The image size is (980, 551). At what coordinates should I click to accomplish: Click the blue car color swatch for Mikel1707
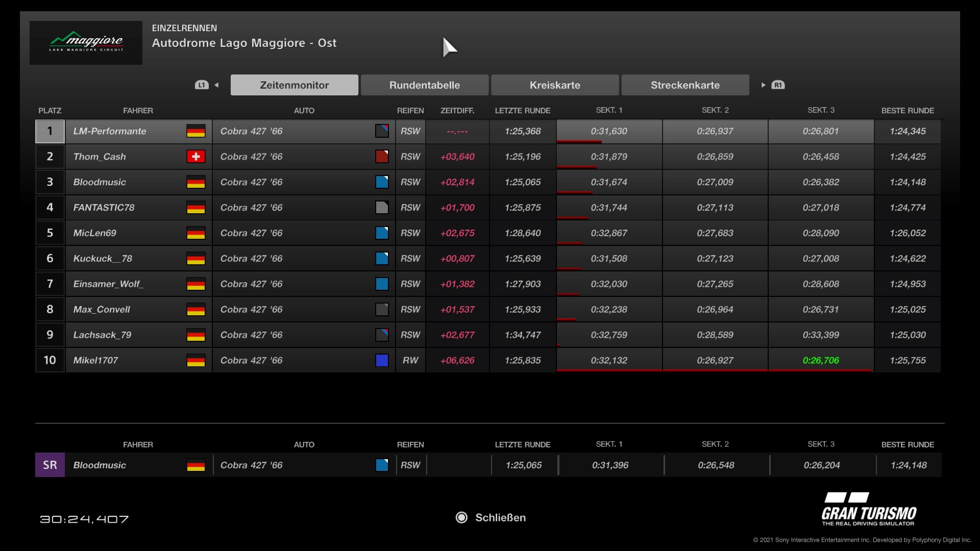click(382, 361)
